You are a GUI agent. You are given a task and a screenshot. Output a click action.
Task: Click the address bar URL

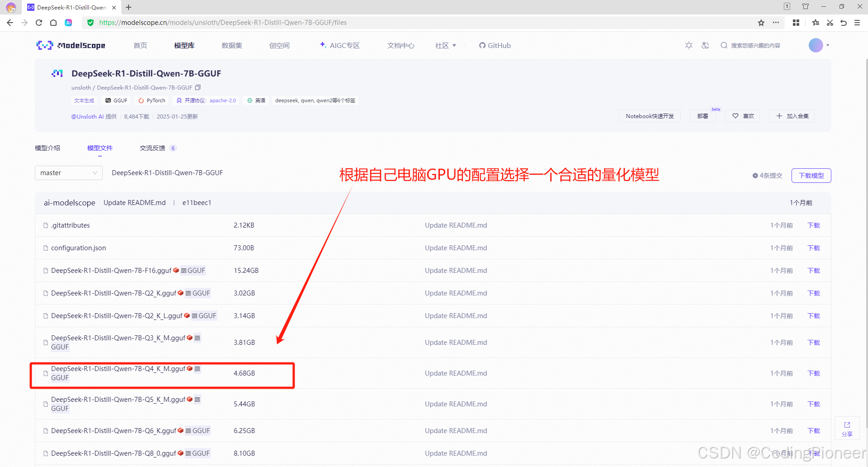[x=223, y=23]
